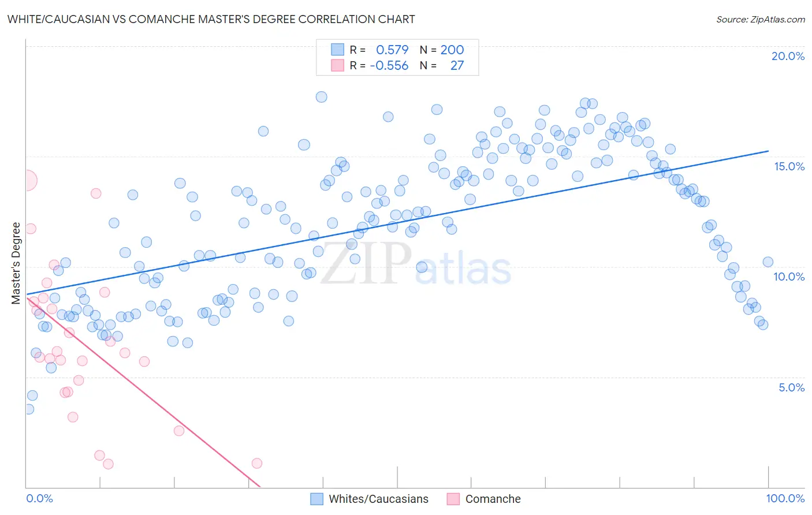Click the 0.0% x-axis label

tap(39, 498)
